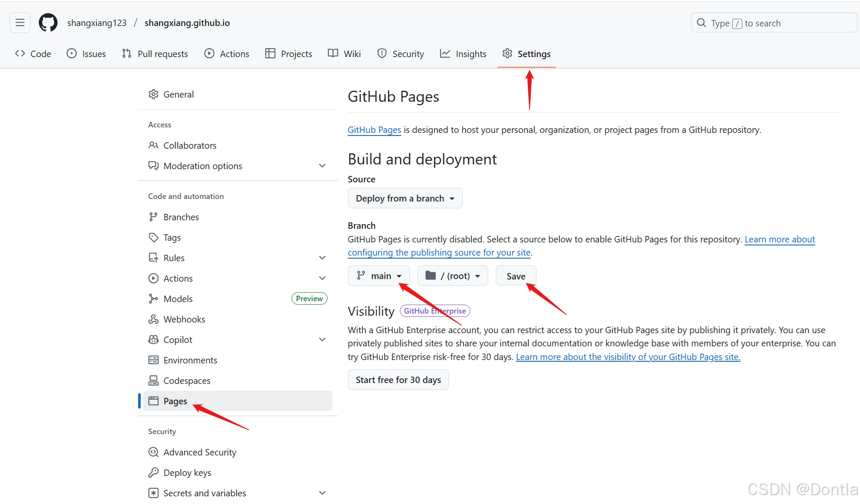Select the Advanced Security shield icon
The height and width of the screenshot is (504, 860).
(x=153, y=452)
